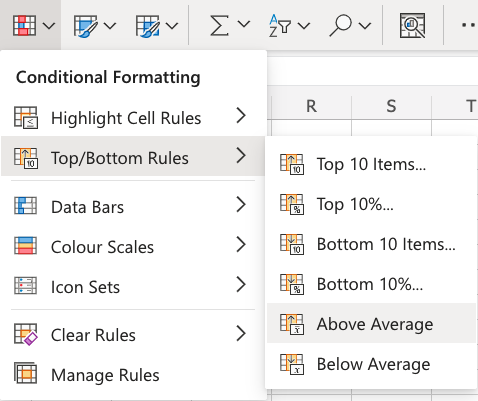Click the Analyse Data icon
The image size is (478, 401).
(x=412, y=25)
